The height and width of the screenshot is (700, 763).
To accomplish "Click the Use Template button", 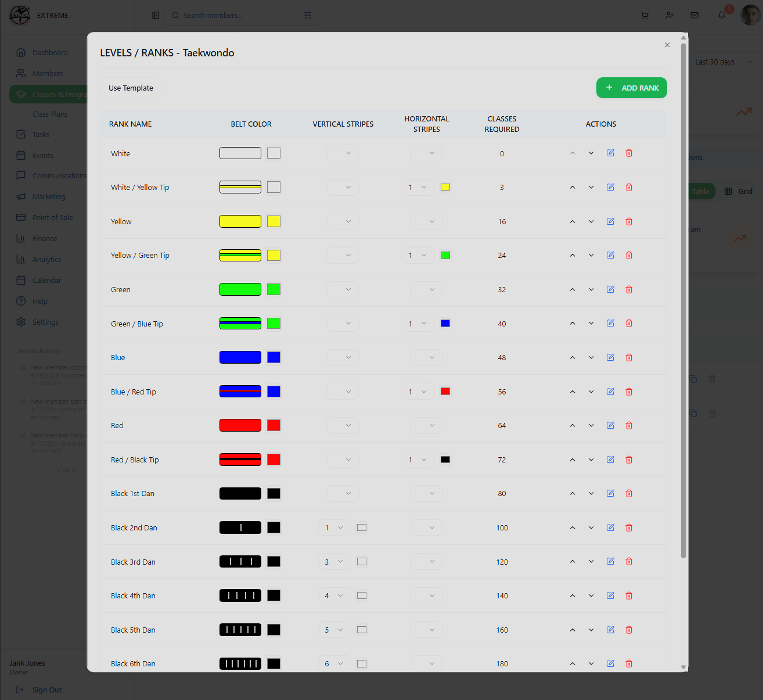I will pyautogui.click(x=131, y=88).
